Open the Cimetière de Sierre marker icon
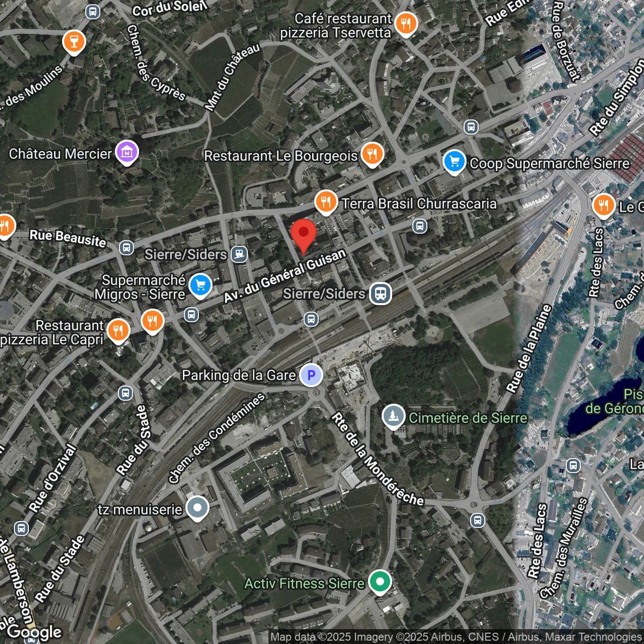644x644 pixels. (x=394, y=416)
